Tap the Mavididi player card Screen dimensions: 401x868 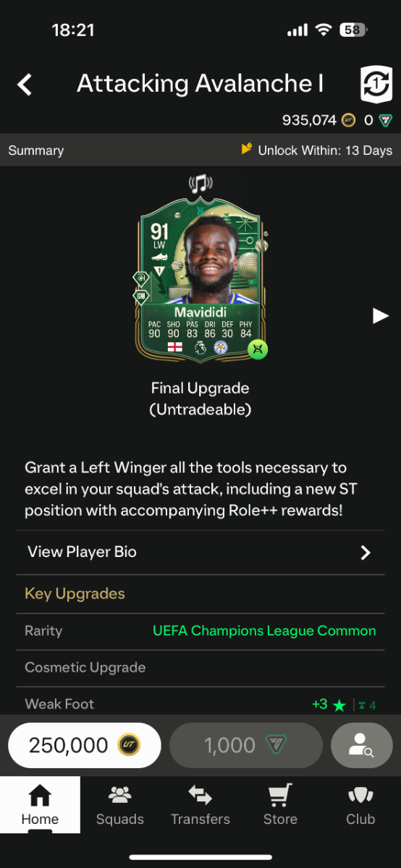point(200,278)
